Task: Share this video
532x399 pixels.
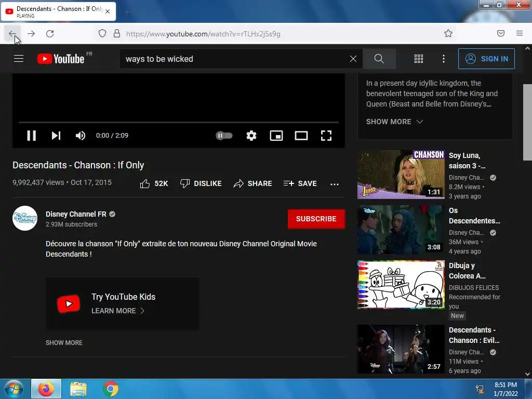Action: [x=253, y=183]
